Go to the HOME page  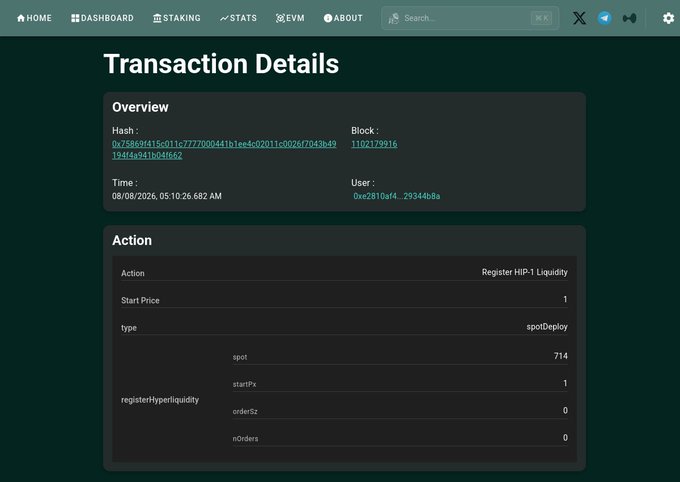click(34, 18)
